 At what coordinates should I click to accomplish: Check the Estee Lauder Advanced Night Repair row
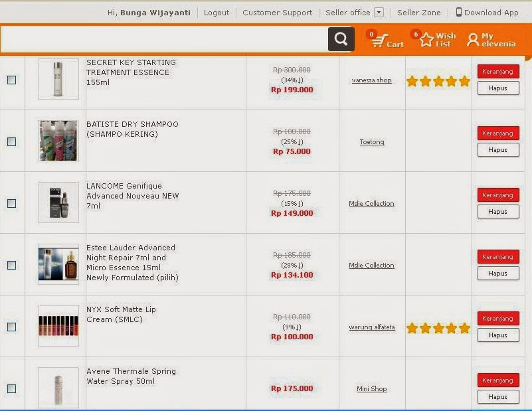(11, 265)
